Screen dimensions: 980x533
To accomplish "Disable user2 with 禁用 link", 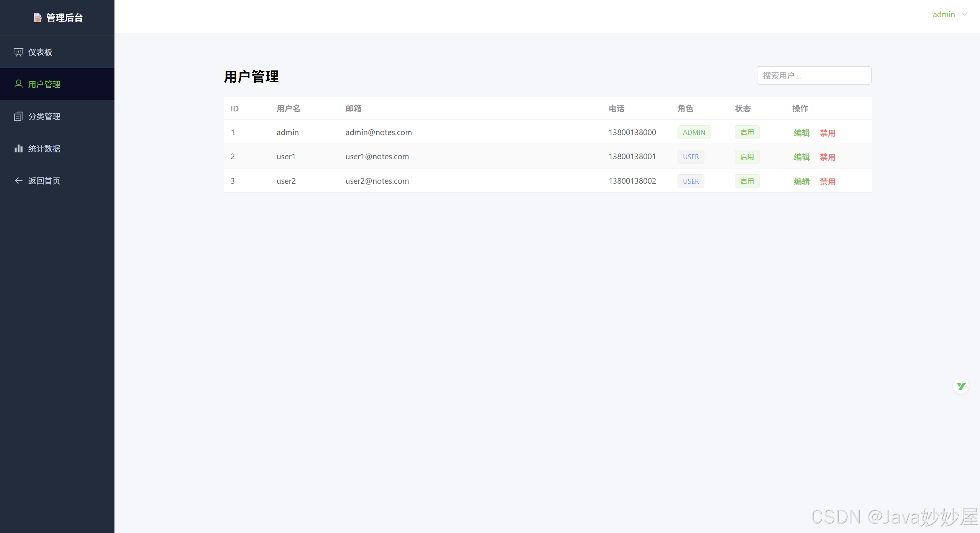I will point(828,181).
